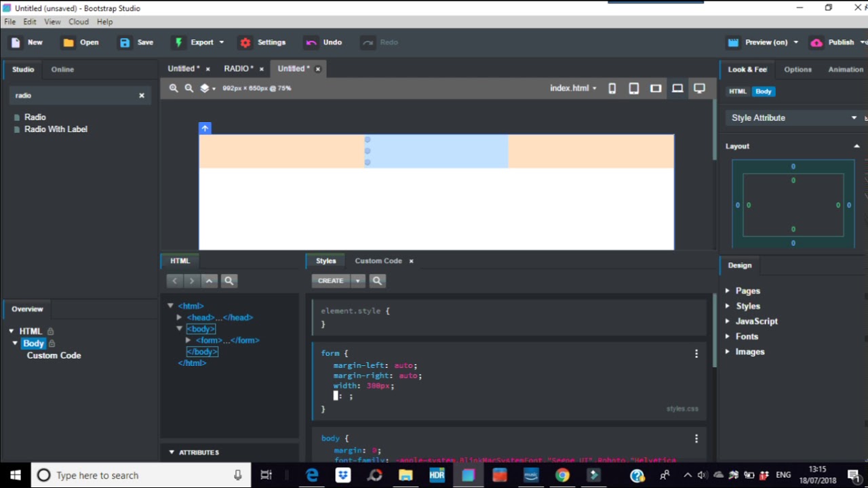Open the View menu
Image resolution: width=868 pixels, height=488 pixels.
point(52,22)
